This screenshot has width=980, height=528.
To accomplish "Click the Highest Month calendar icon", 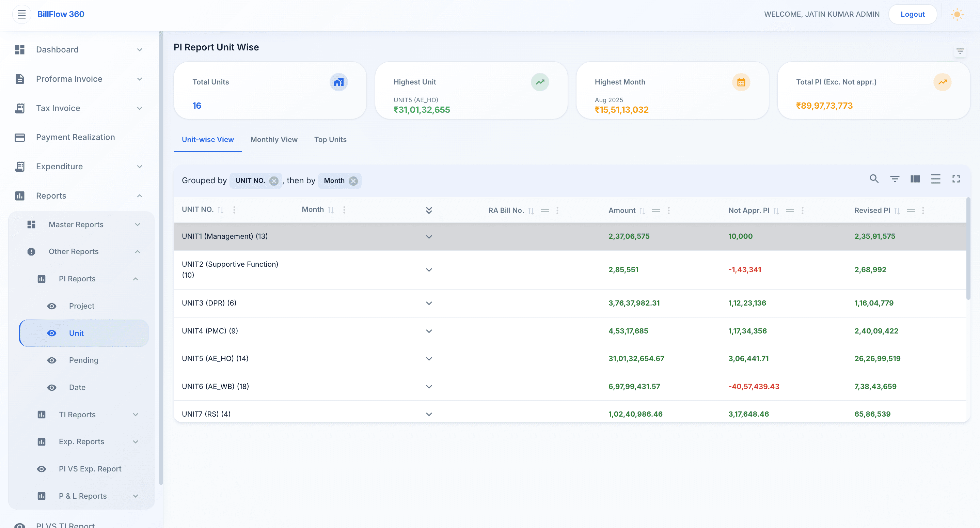I will (741, 82).
